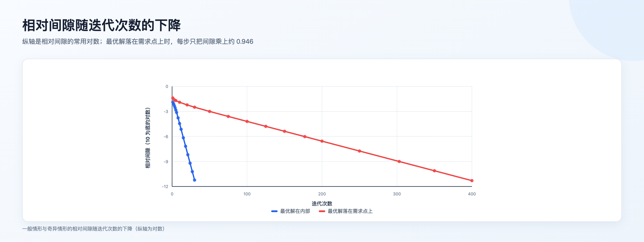644x242 pixels.
Task: Click the blue legend color swatch
Action: [274, 211]
